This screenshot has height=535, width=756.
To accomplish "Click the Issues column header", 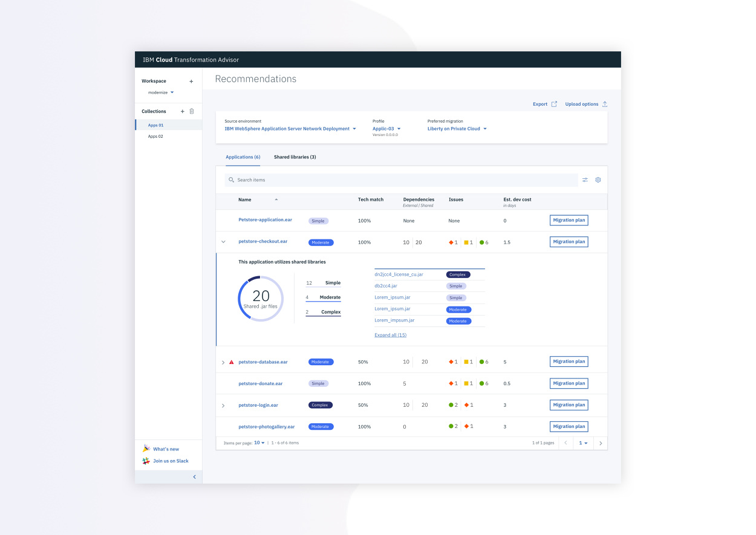I will tap(456, 199).
